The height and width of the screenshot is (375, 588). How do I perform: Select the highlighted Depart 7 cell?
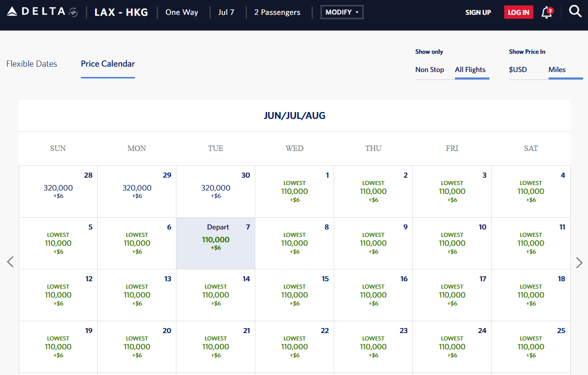tap(215, 243)
